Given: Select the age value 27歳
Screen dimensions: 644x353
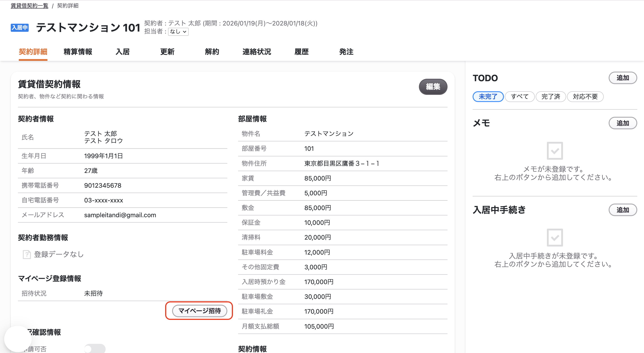Looking at the screenshot, I should 91,171.
